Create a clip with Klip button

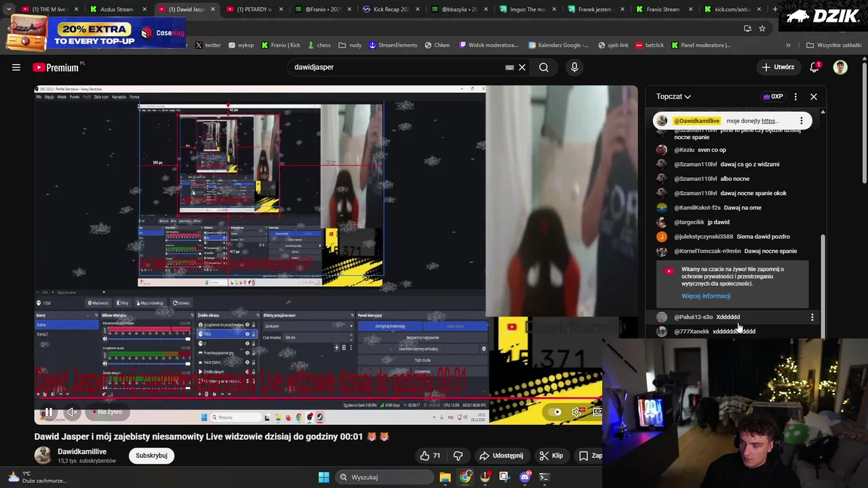pyautogui.click(x=551, y=455)
